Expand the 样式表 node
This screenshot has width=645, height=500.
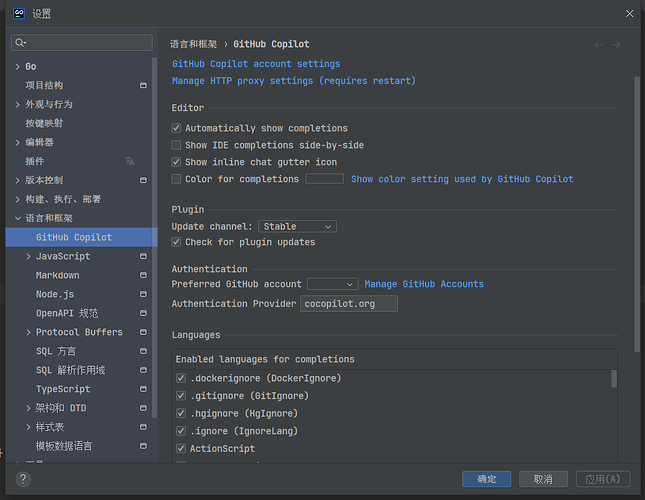[x=28, y=427]
